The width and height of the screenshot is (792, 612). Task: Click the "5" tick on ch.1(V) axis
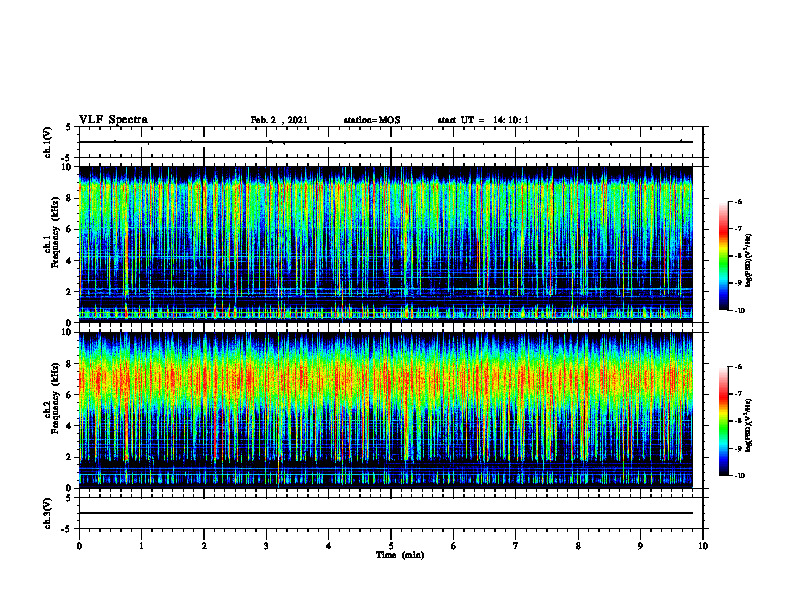pos(70,128)
